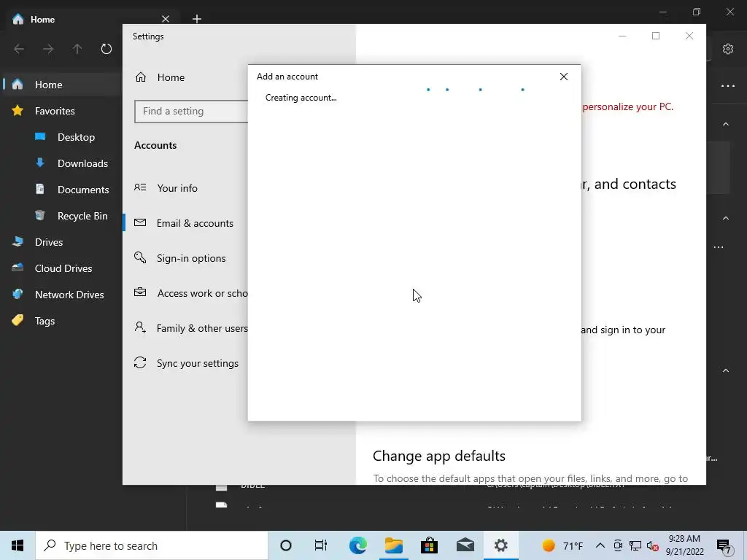747x560 pixels.
Task: Open file manager settings gear
Action: (727, 49)
